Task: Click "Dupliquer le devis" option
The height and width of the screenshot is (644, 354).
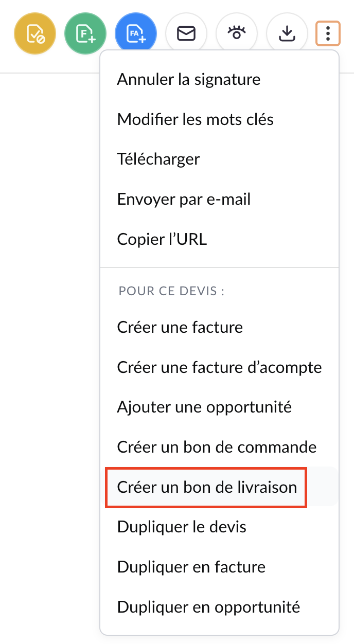Action: pos(182,527)
